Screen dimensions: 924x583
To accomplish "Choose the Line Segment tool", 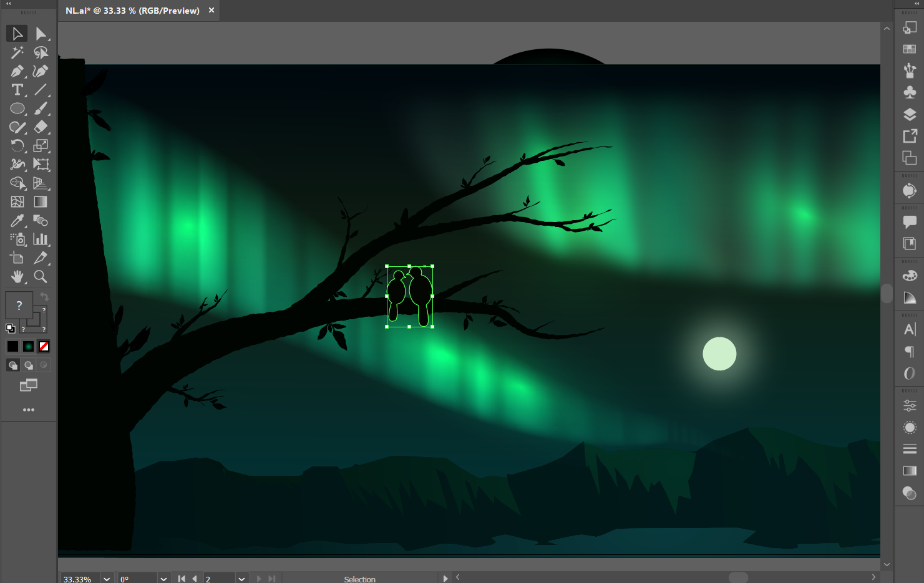I will click(41, 90).
